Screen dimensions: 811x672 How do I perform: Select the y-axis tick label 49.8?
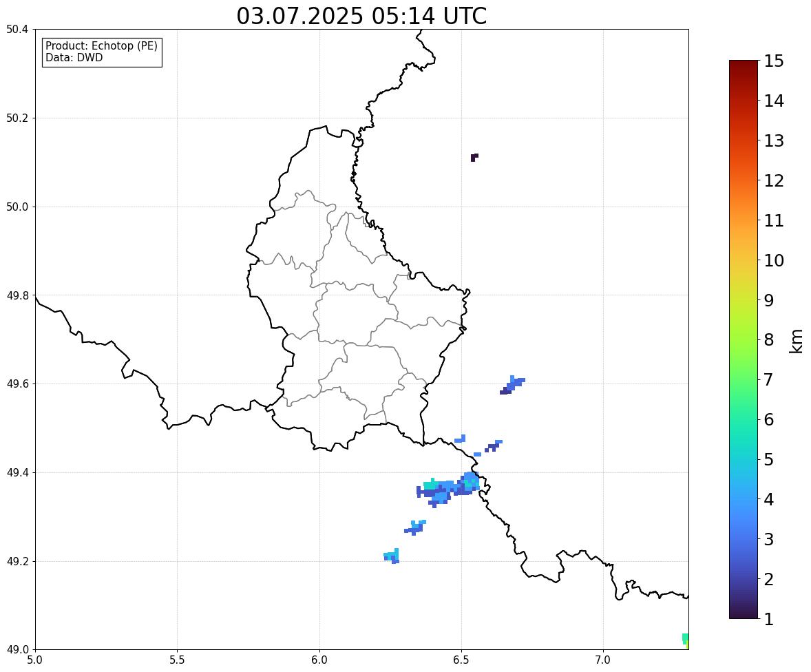[x=17, y=295]
